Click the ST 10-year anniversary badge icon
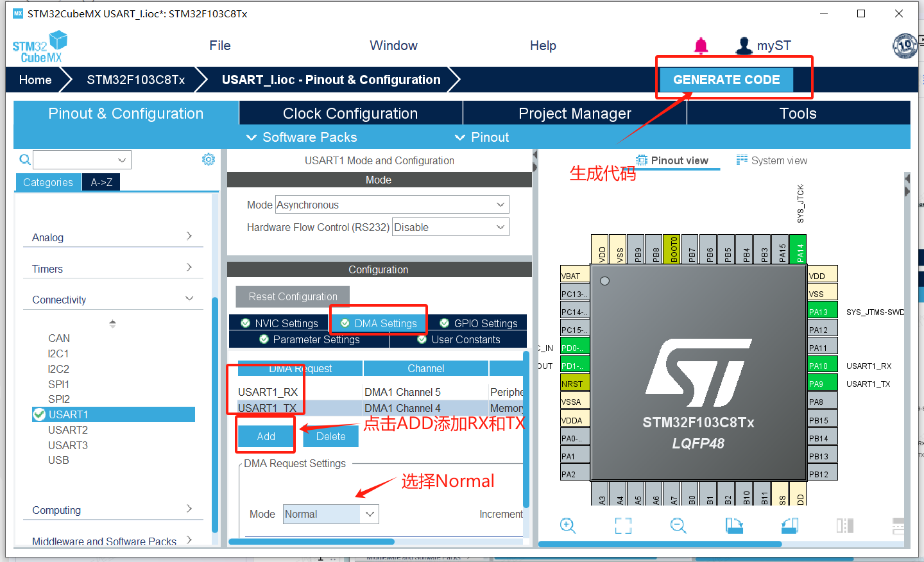The height and width of the screenshot is (562, 924). click(905, 46)
